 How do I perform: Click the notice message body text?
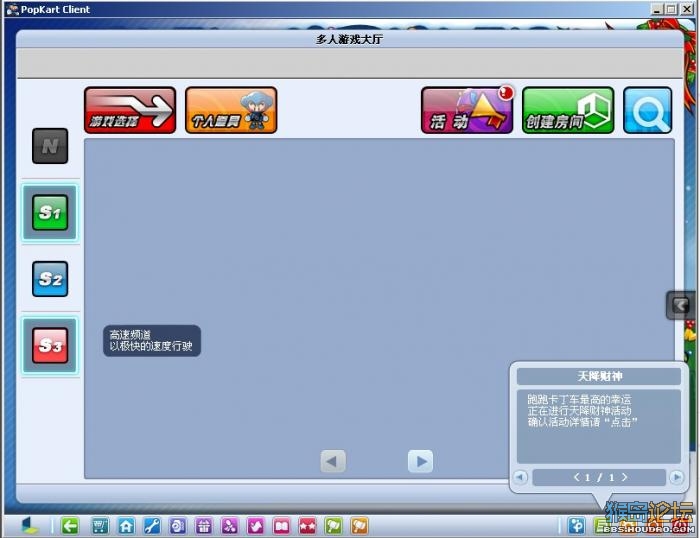(582, 411)
